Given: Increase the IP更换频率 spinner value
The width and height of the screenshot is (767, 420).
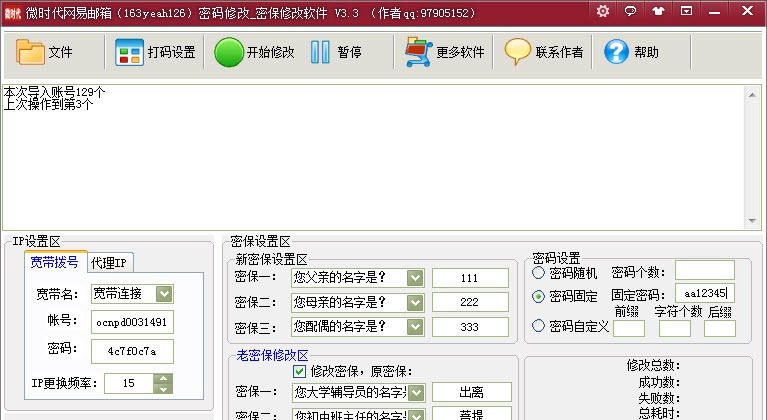Looking at the screenshot, I should (x=163, y=378).
